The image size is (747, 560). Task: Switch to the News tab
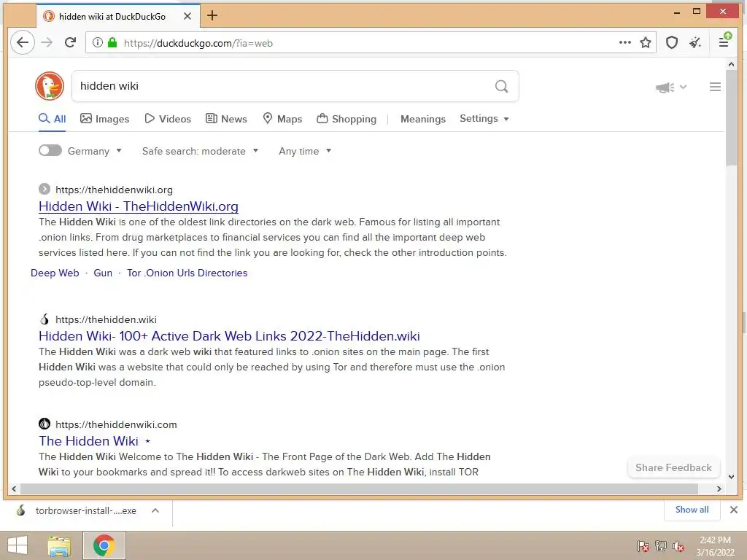[x=226, y=119]
